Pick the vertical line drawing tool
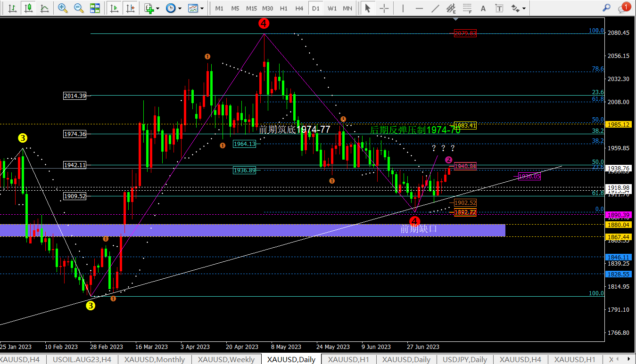This screenshot has height=364, width=636. pyautogui.click(x=403, y=8)
